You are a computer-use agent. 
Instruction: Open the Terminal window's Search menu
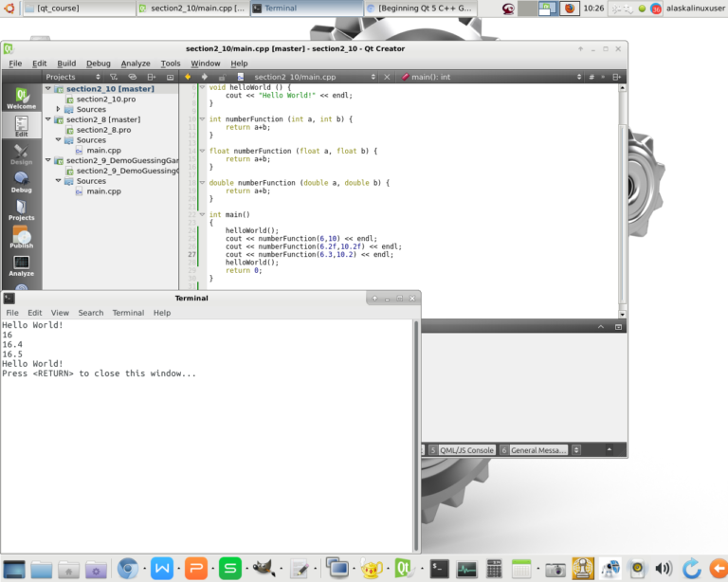(x=91, y=312)
